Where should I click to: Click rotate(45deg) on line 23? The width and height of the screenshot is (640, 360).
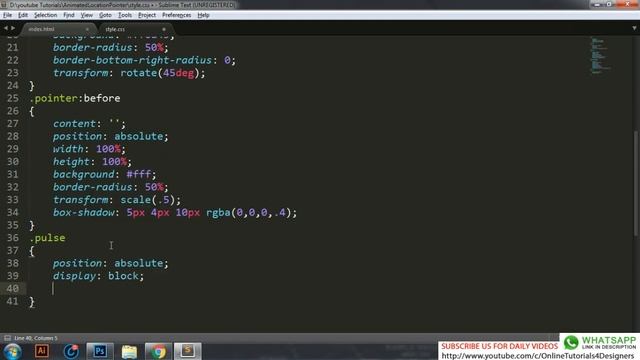point(160,73)
